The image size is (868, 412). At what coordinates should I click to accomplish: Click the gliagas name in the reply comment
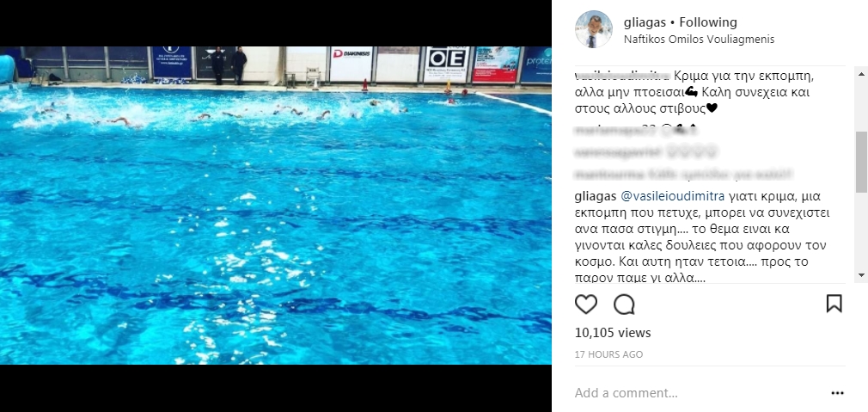(x=595, y=197)
